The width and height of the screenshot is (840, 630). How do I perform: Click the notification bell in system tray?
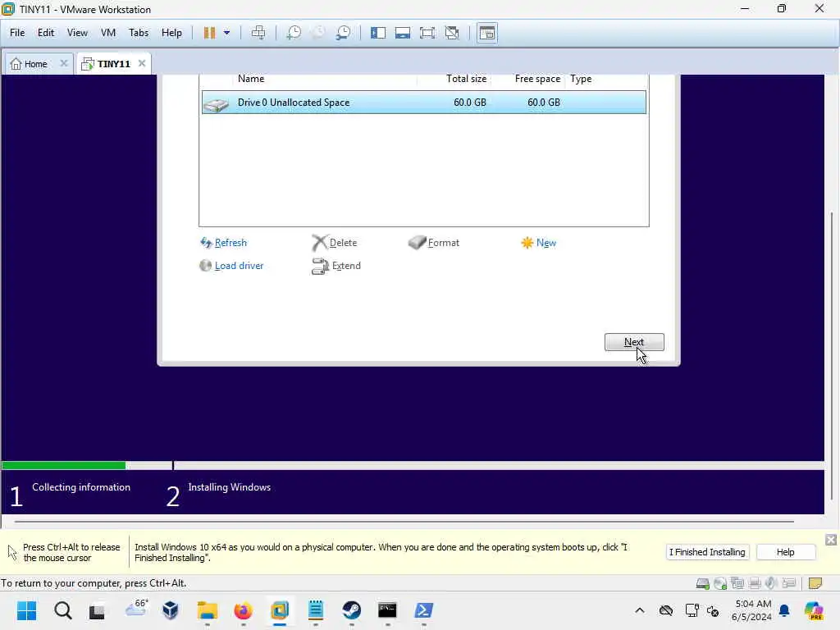[x=784, y=610]
